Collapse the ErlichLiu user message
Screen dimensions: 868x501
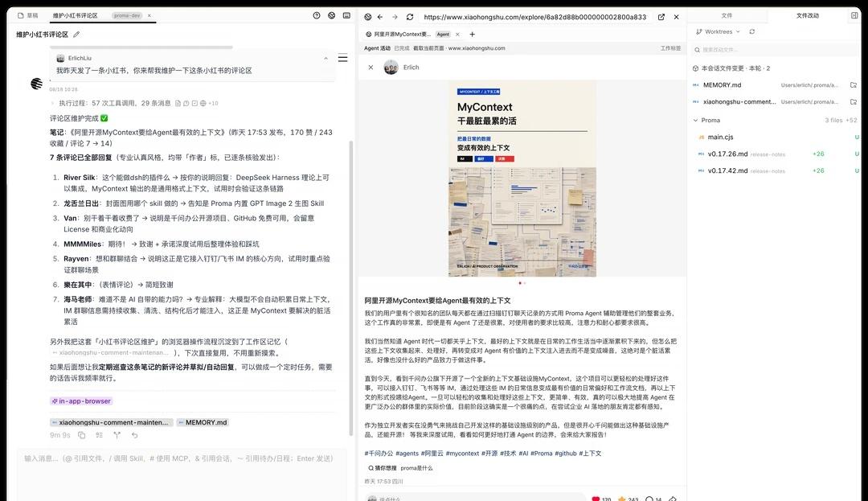coord(325,58)
